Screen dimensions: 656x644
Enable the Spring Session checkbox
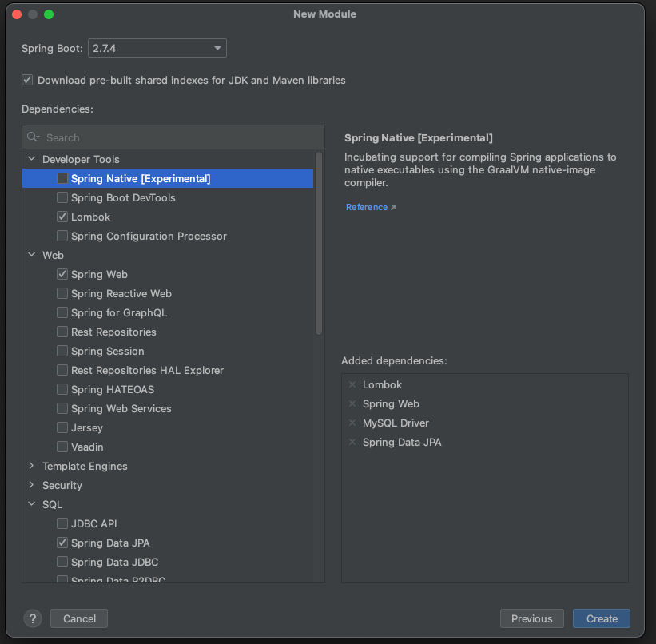62,351
